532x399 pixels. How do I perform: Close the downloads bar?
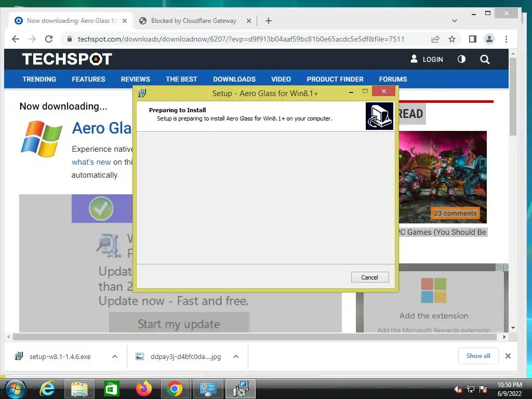[x=508, y=356]
